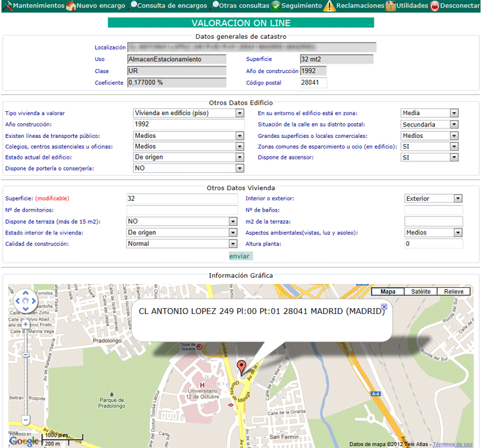Click the Mantenimientos tools icon
482x448 pixels.
click(x=7, y=5)
